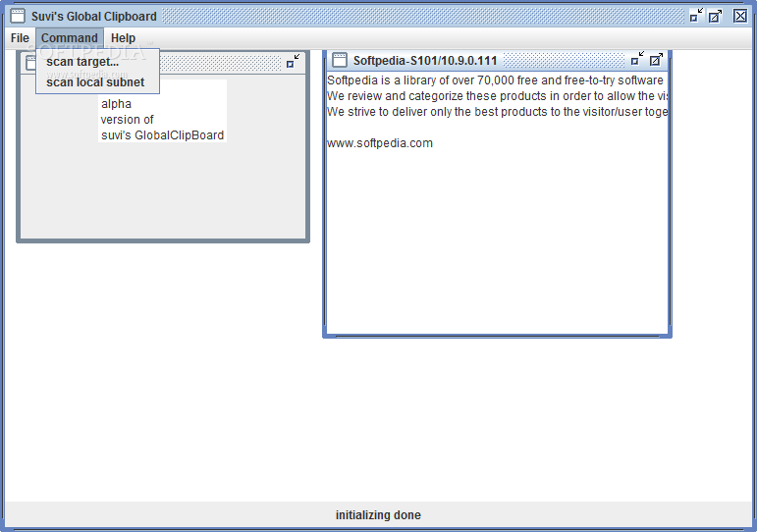Click 'version of' text in left window
The image size is (757, 532).
coord(127,119)
